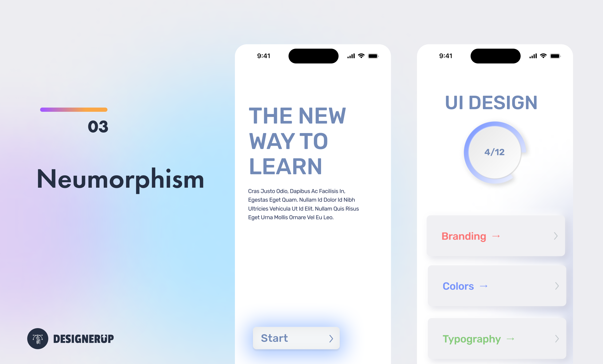Click the Branding arrow icon

point(498,236)
